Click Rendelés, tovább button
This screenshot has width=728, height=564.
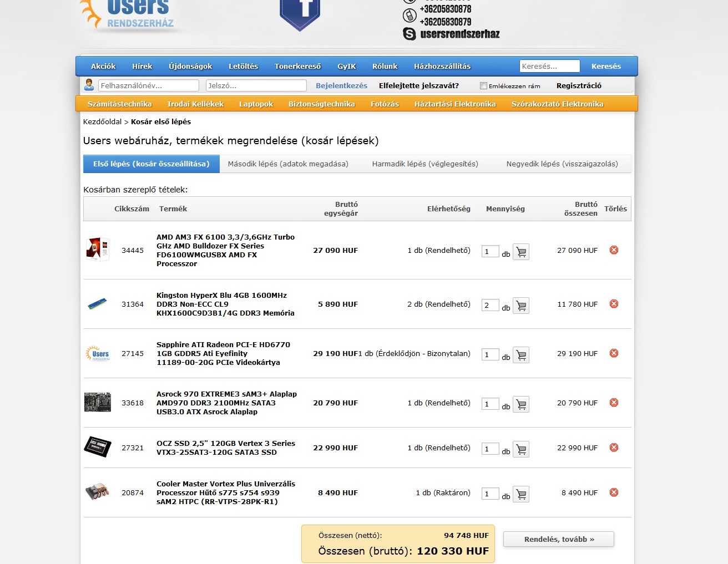click(559, 539)
